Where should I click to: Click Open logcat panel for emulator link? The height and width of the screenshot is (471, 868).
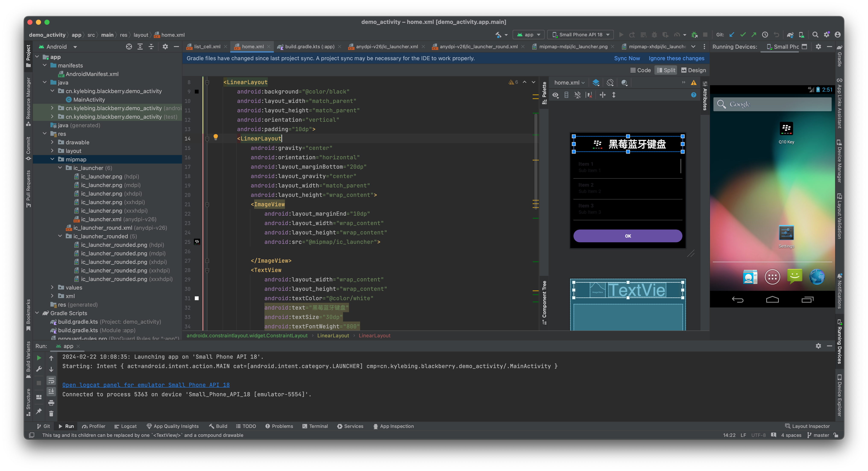pyautogui.click(x=146, y=385)
